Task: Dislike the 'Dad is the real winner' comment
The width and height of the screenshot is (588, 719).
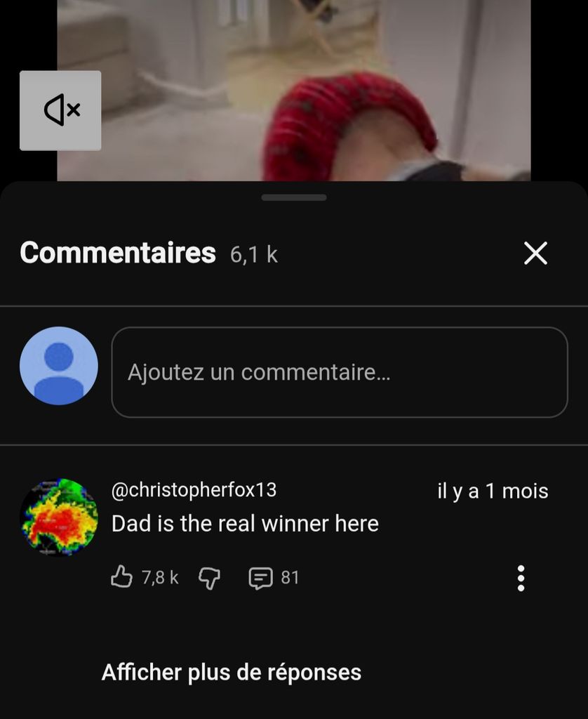Action: (x=209, y=578)
